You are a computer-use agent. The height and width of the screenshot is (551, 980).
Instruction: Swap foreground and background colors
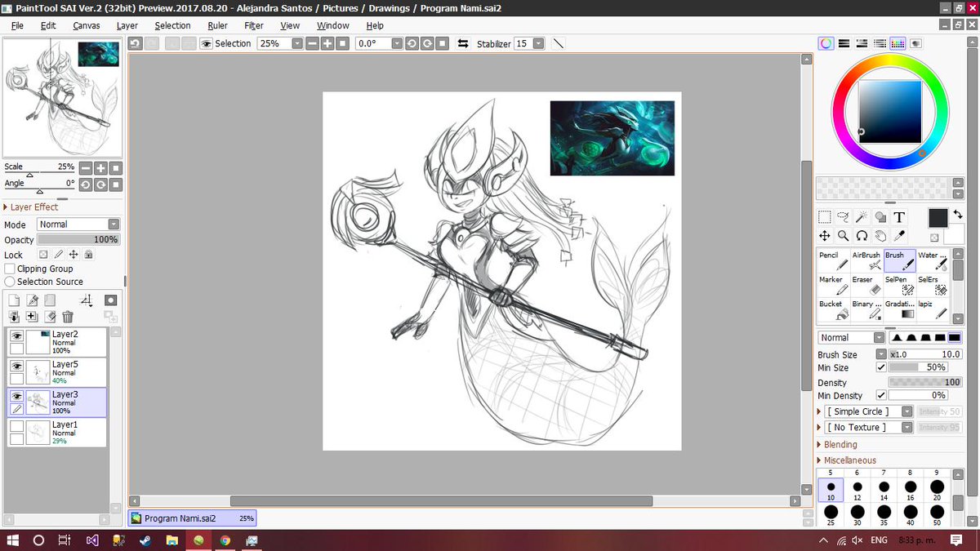957,214
